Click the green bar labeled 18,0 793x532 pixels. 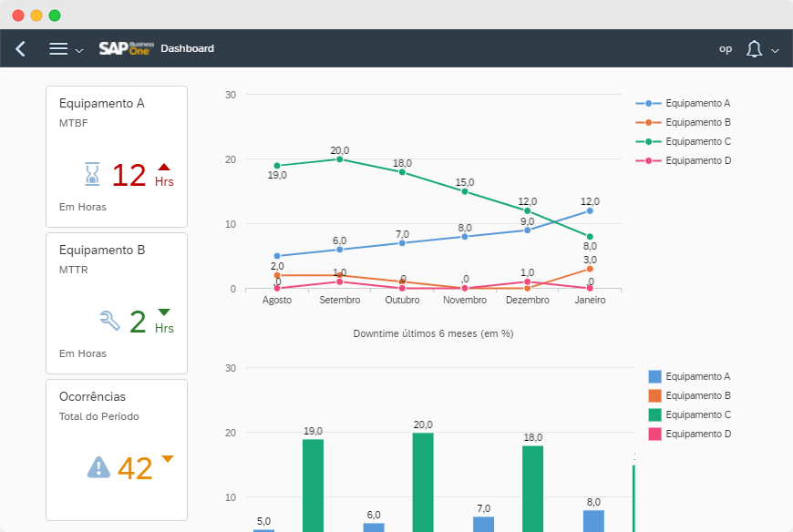click(532, 488)
